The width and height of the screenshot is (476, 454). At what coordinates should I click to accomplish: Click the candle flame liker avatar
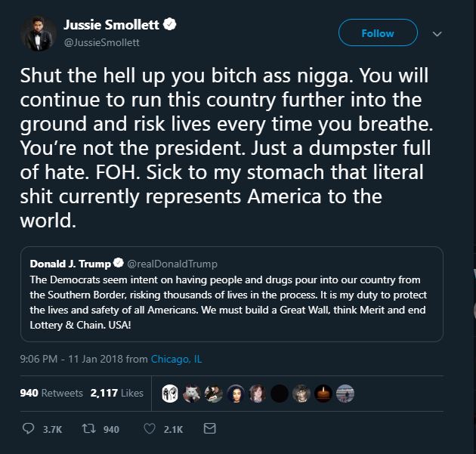coord(323,394)
